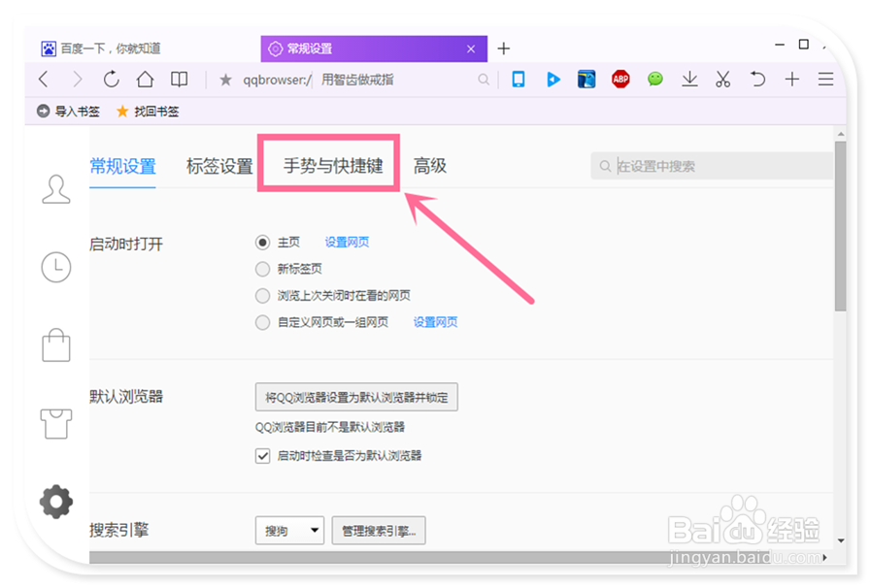Select the scissors screenshot tool icon
The image size is (871, 588).
pos(722,80)
